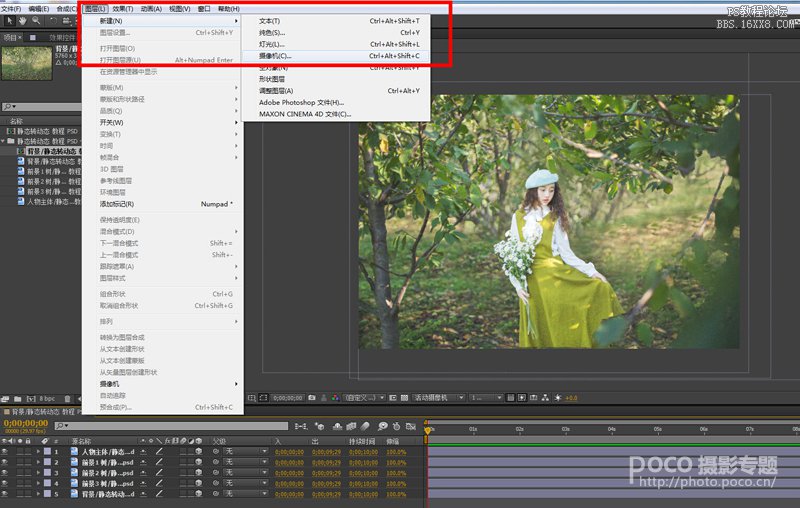
Task: Open the view layout count dropdown
Action: [x=486, y=398]
